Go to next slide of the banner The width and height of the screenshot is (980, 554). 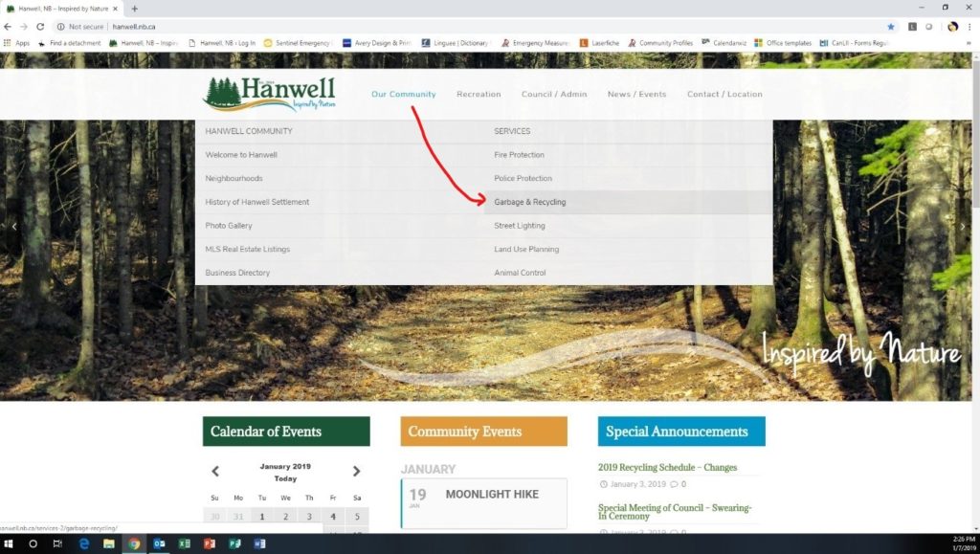(x=963, y=227)
